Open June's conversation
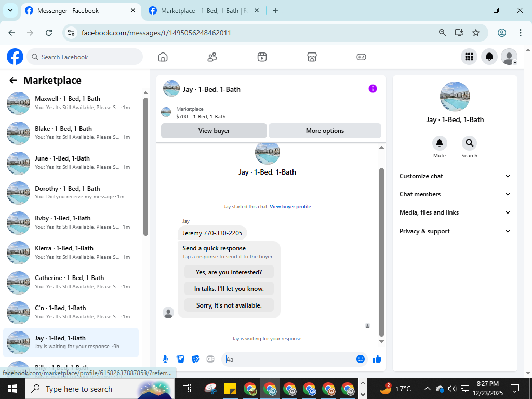The height and width of the screenshot is (399, 532). pyautogui.click(x=71, y=163)
